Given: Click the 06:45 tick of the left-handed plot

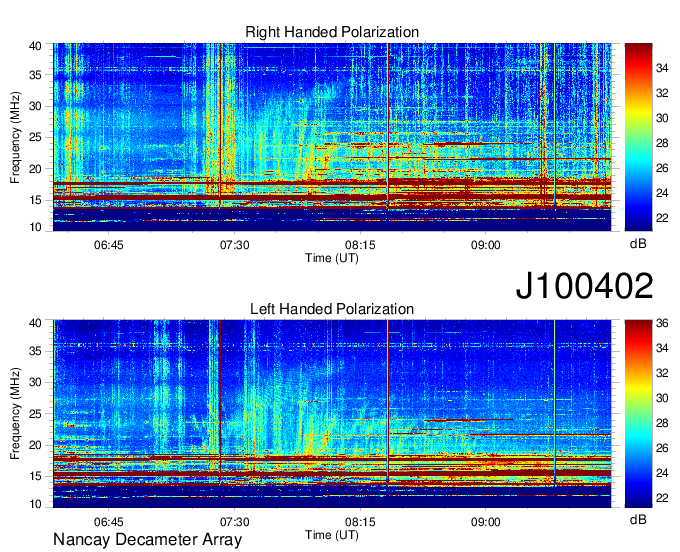Looking at the screenshot, I should click(x=108, y=522).
